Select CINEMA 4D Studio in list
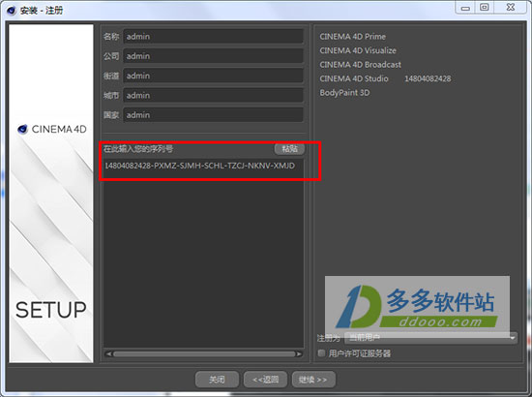This screenshot has height=397, width=532. [x=353, y=78]
